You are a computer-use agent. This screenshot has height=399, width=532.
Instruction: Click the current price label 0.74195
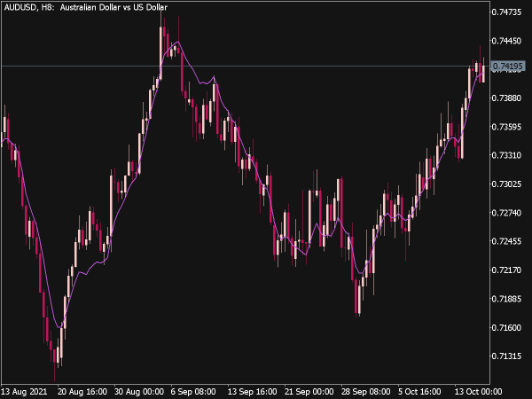point(507,66)
